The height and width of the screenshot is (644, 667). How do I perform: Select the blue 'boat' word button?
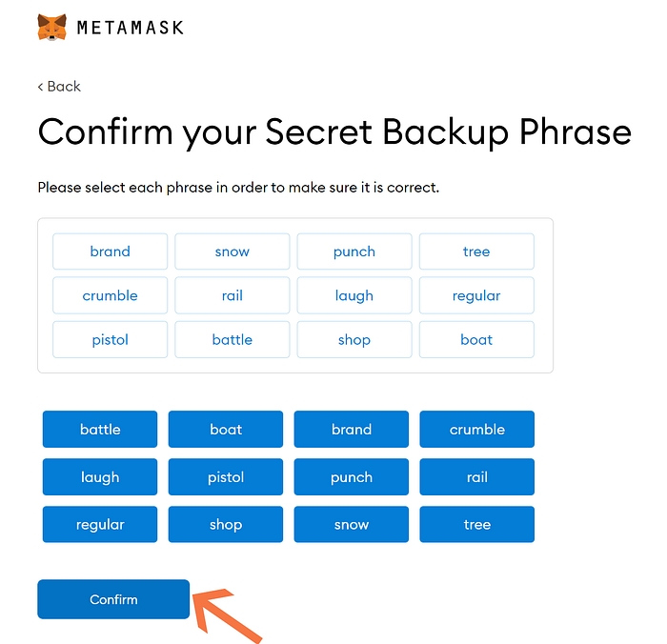click(226, 429)
